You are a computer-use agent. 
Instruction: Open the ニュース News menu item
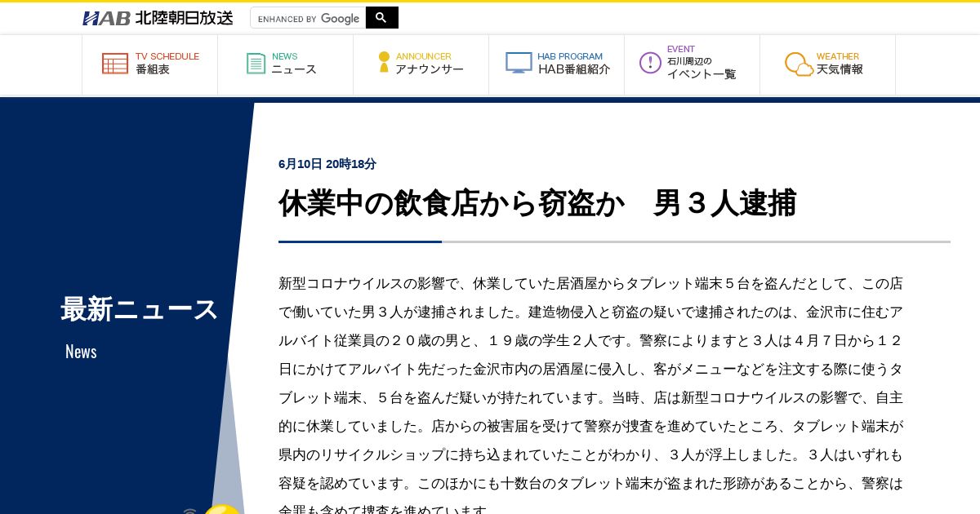[286, 64]
